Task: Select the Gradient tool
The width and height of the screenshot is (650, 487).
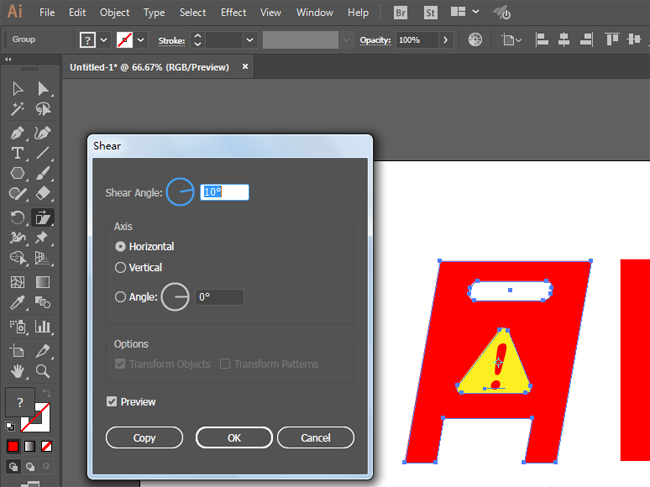Action: [43, 282]
